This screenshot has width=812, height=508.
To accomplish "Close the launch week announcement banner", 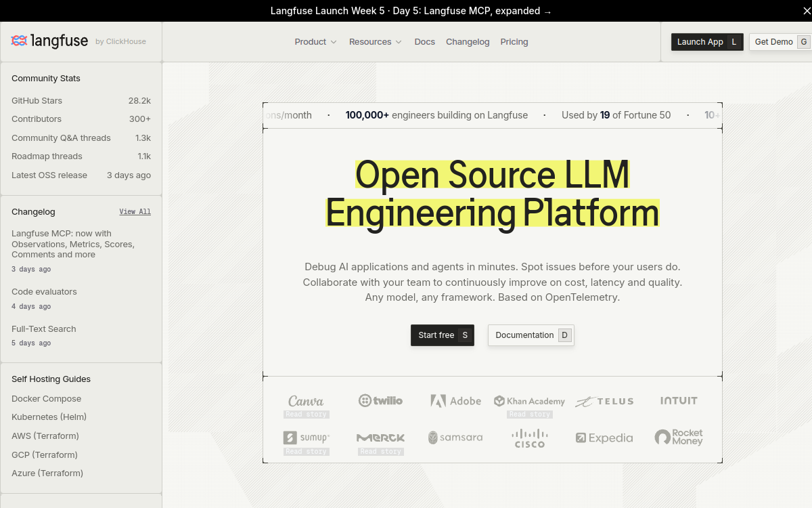I will click(807, 10).
